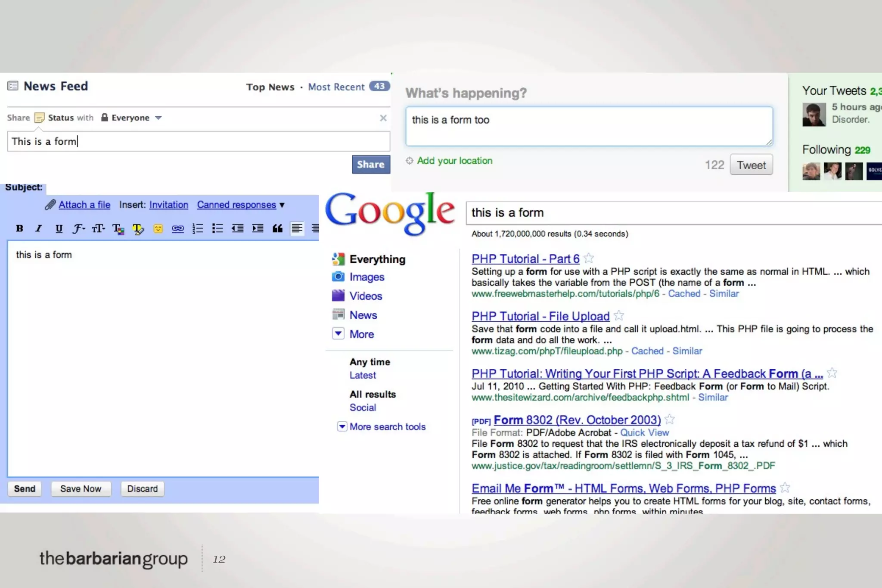Open the text size dropdown
Screen dimensions: 882x588
[x=98, y=228]
